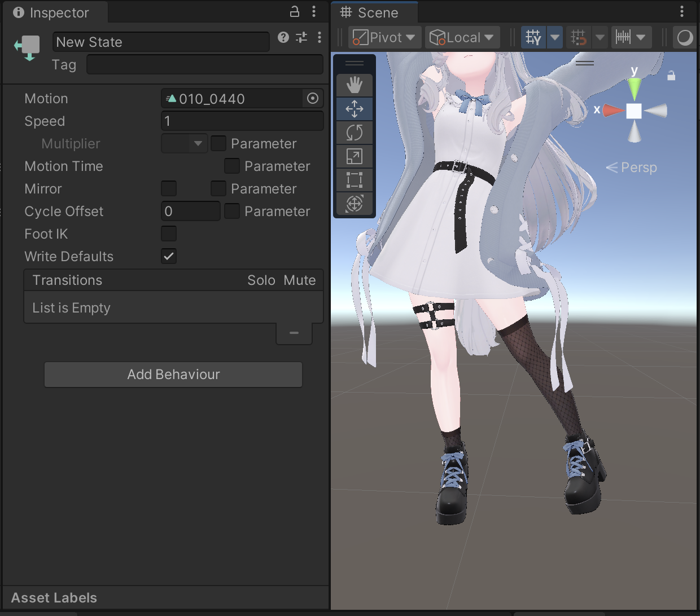The width and height of the screenshot is (700, 616).
Task: Switch to the Scene tab
Action: (375, 12)
